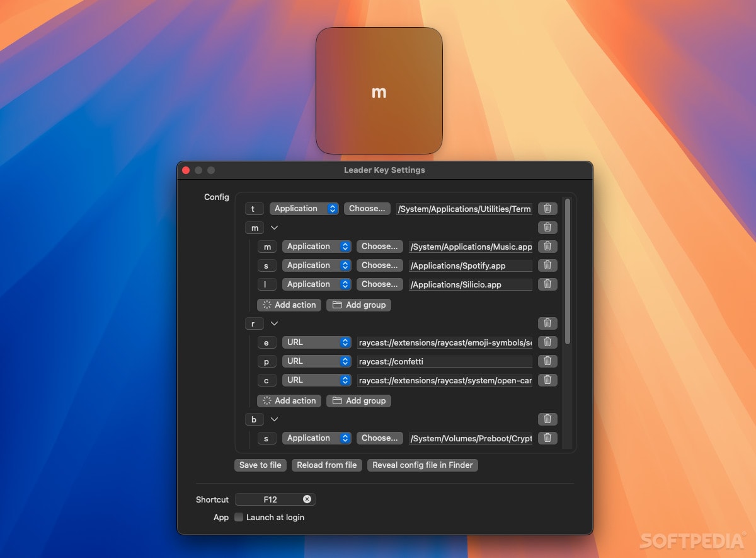
Task: Delete the m group using its trash icon
Action: (x=547, y=228)
